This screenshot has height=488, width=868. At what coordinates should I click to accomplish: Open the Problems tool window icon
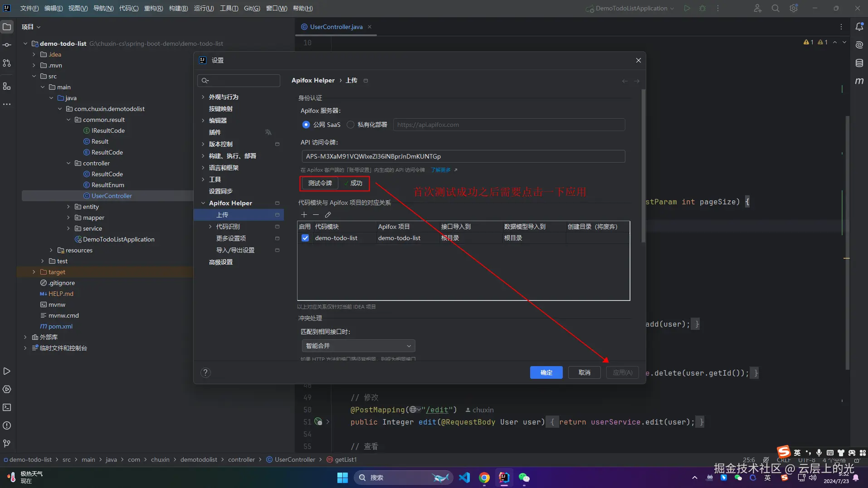click(7, 426)
